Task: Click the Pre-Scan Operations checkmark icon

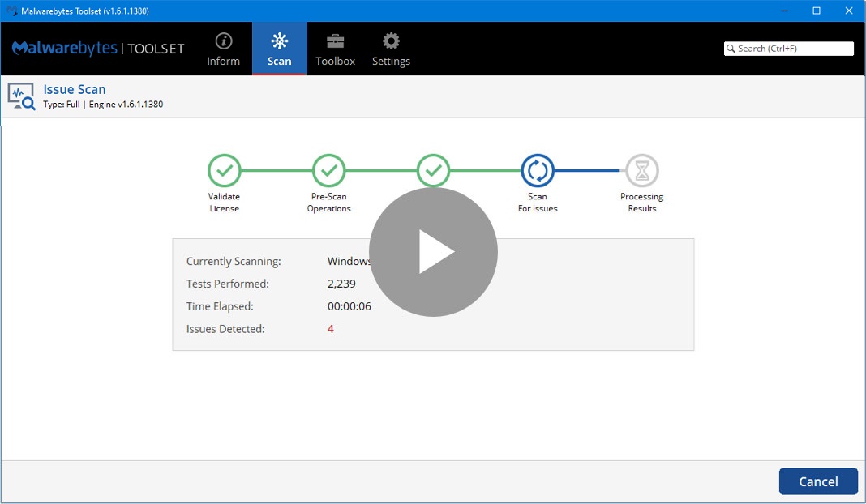Action: click(328, 171)
